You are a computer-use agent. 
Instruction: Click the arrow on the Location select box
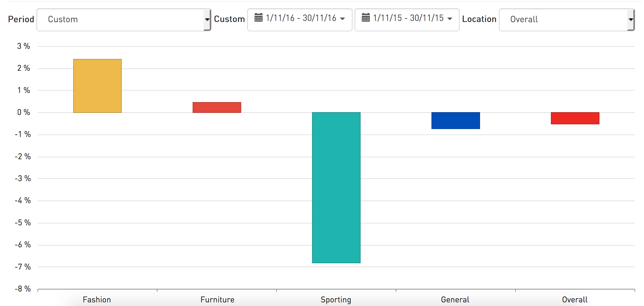coord(631,20)
